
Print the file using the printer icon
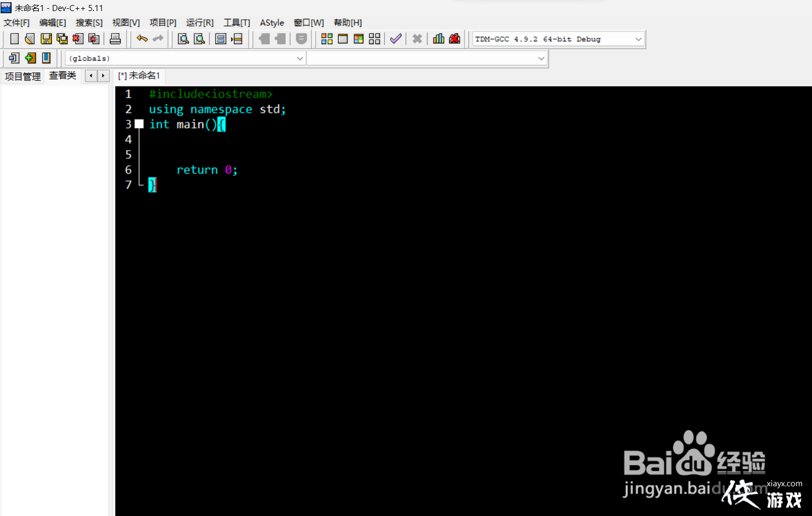pos(115,39)
